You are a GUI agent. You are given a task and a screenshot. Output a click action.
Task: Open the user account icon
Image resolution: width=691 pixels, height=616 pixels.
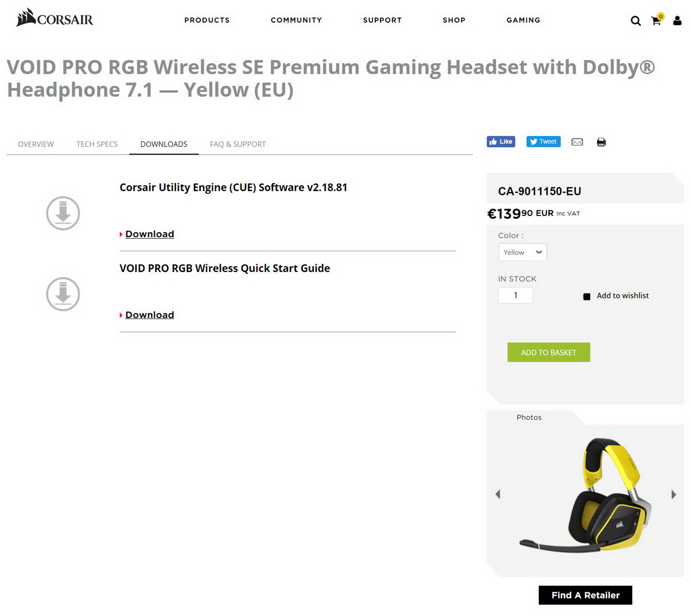tap(677, 21)
